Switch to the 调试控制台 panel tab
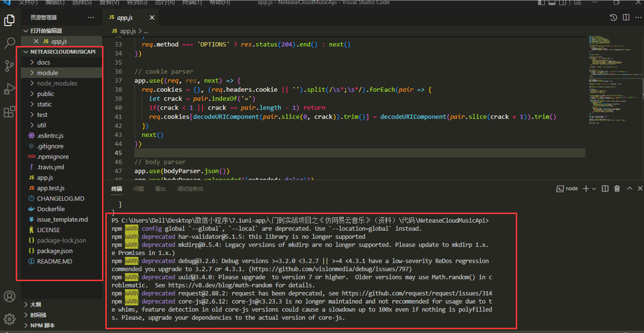The height and width of the screenshot is (333, 644). (190, 189)
